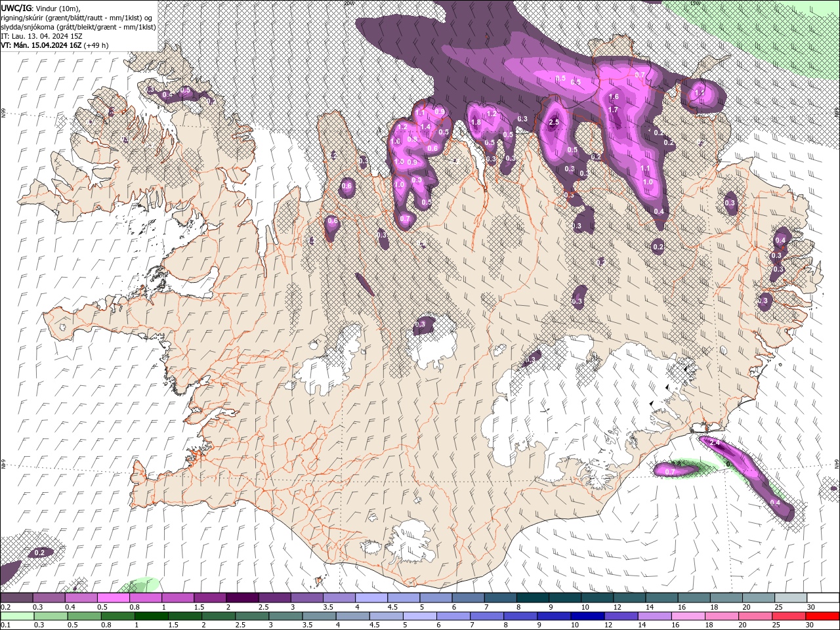Pick the light periwinkle 5–6 rain scale swatch
Screen dimensions: 840x630
click(x=420, y=616)
